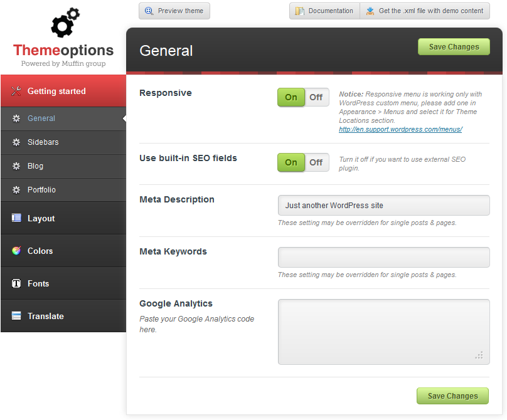Click the gear icon next to General
The width and height of the screenshot is (507, 420).
(x=16, y=118)
